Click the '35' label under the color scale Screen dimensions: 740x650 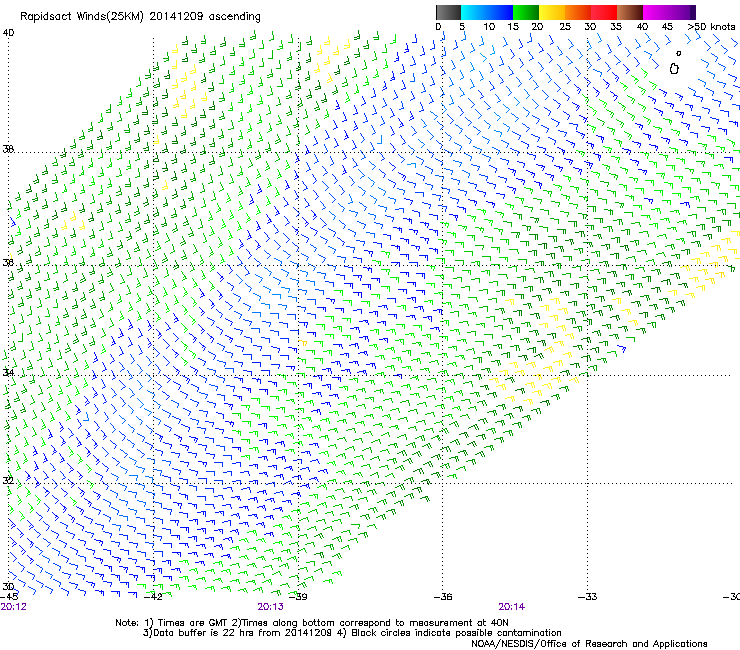click(x=616, y=27)
